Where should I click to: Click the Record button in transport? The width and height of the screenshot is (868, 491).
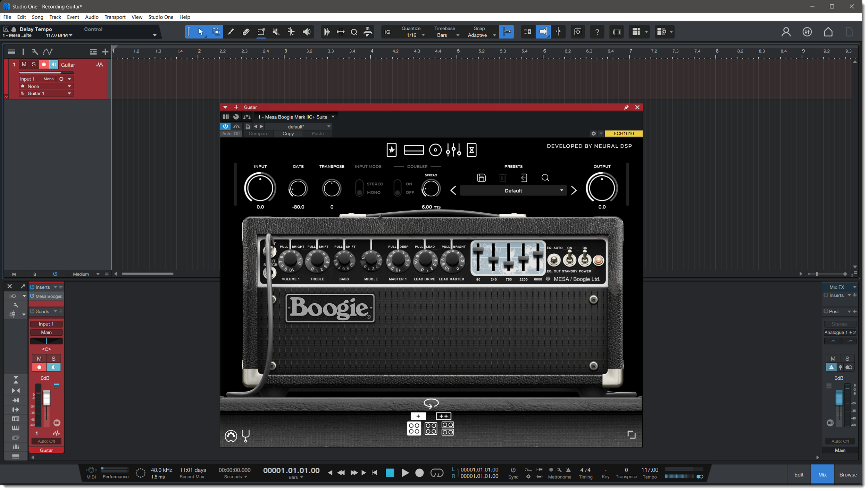pos(419,473)
